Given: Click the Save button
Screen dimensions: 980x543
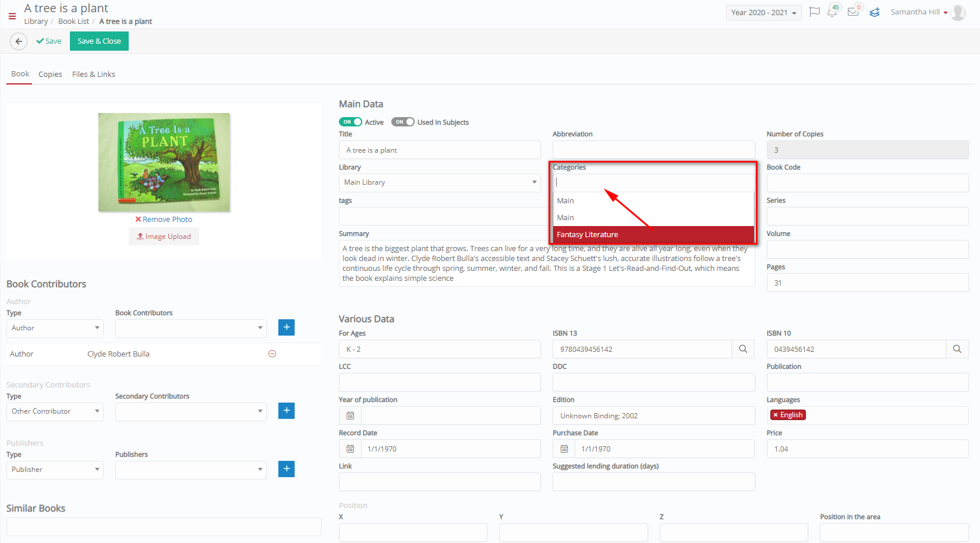Looking at the screenshot, I should point(49,41).
